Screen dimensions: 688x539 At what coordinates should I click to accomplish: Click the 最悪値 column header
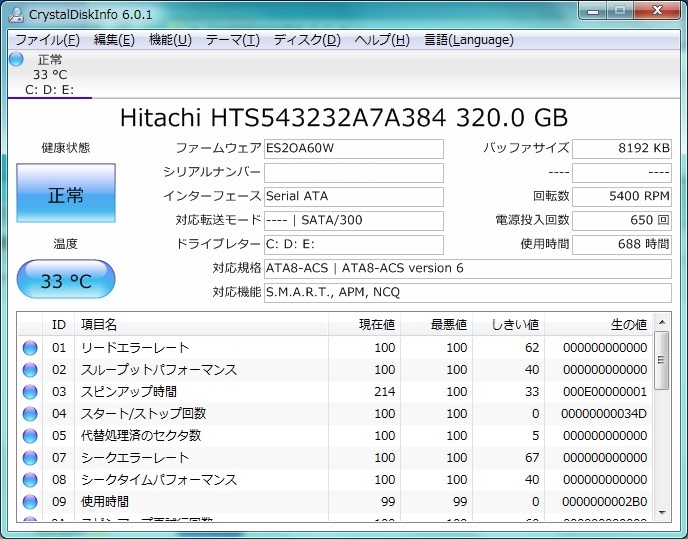pyautogui.click(x=436, y=325)
